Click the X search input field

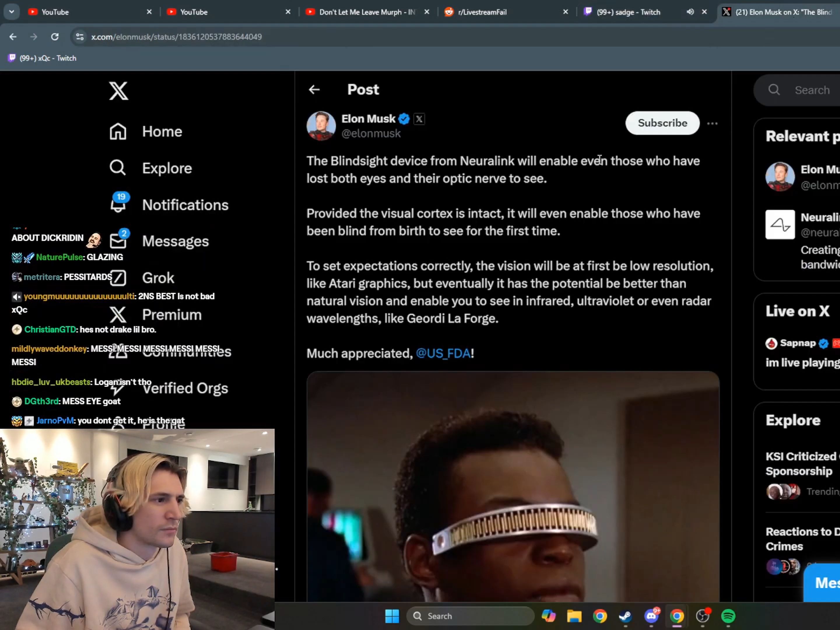pos(813,90)
